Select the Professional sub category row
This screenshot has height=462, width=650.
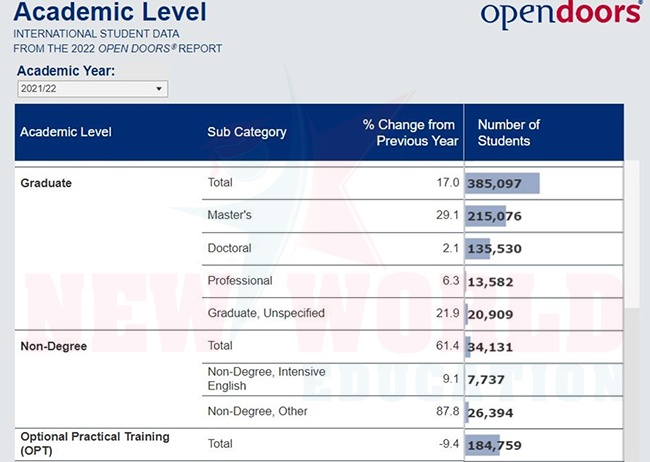pos(239,281)
